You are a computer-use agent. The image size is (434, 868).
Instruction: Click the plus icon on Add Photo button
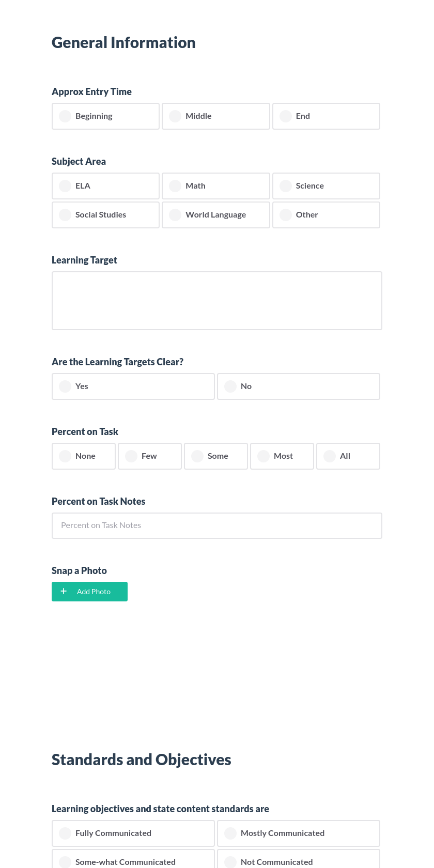point(64,591)
